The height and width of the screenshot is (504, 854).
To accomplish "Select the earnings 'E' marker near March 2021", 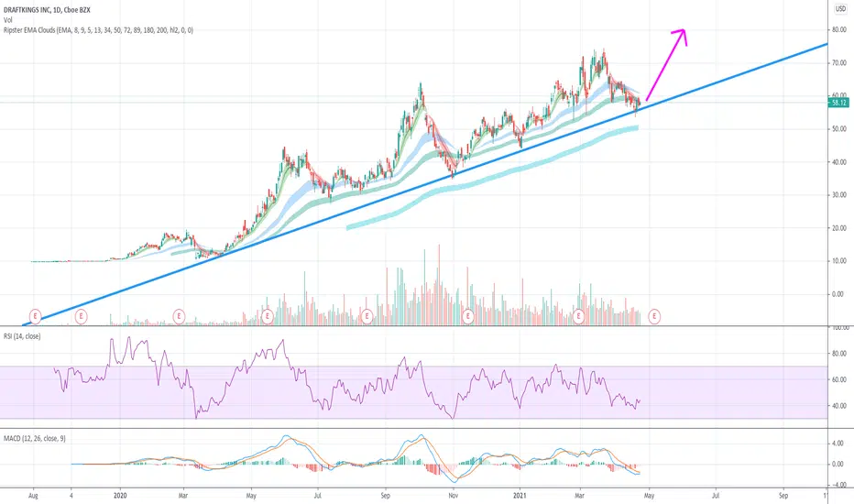I will click(x=578, y=315).
